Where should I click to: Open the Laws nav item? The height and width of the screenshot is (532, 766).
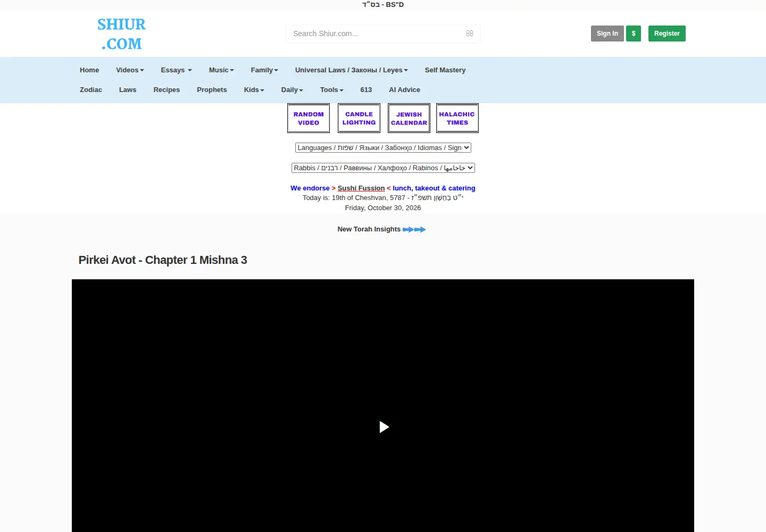point(128,90)
